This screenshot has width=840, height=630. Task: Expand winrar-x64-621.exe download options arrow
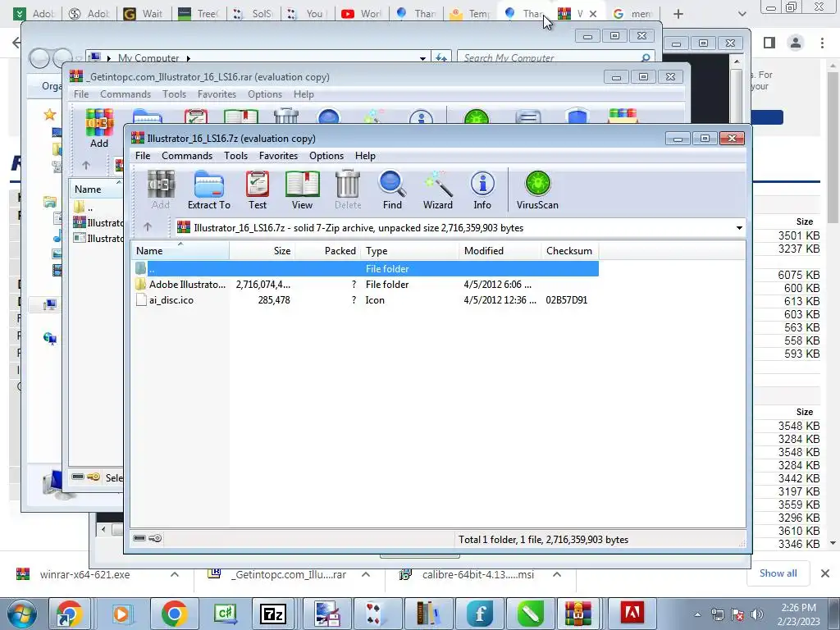point(175,574)
